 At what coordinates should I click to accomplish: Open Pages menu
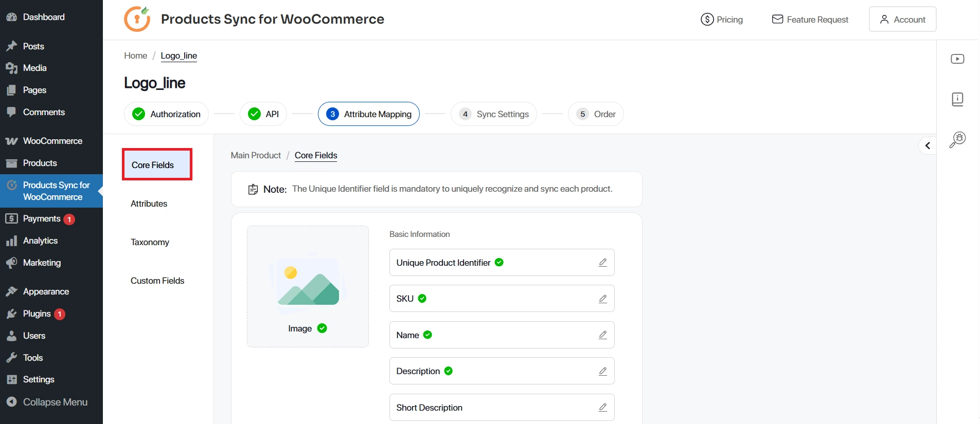click(51, 90)
